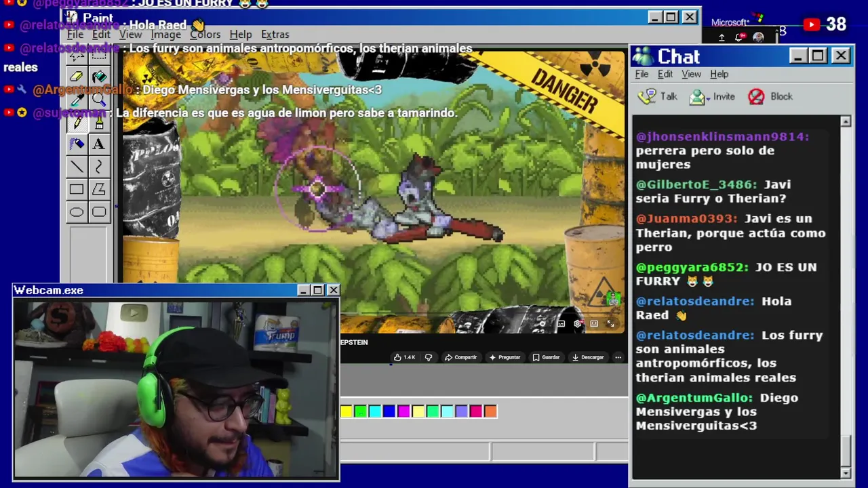Select the Magnifier zoom tool in Paint
Screen dimensions: 868x488
pyautogui.click(x=99, y=99)
